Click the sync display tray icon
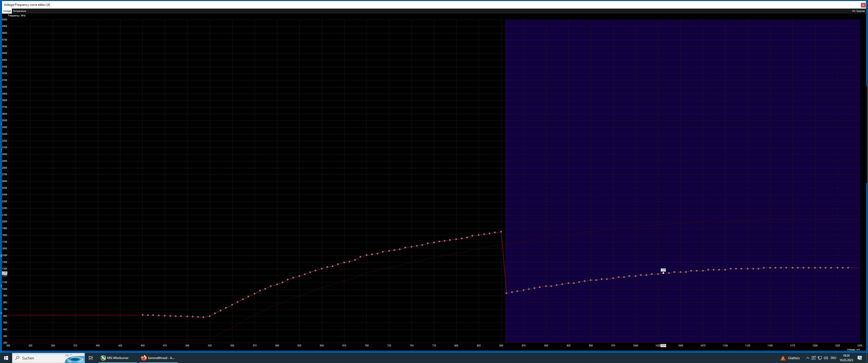 coord(813,358)
